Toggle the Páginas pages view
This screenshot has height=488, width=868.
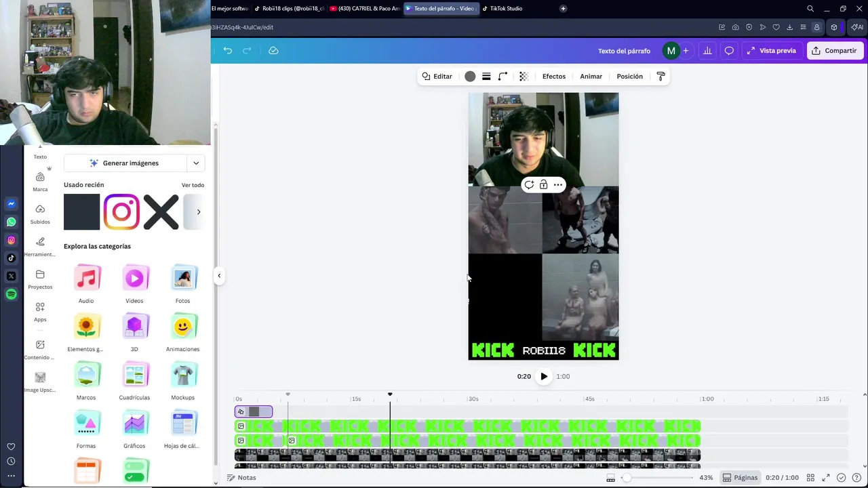click(x=740, y=478)
